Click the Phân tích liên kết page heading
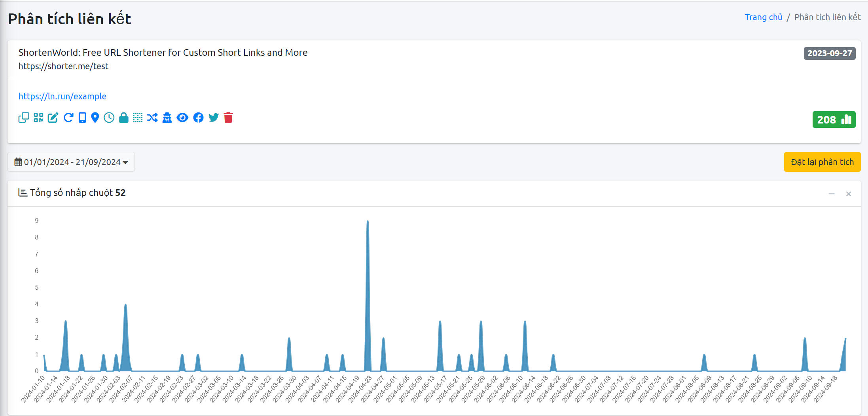The image size is (868, 416). click(x=70, y=19)
